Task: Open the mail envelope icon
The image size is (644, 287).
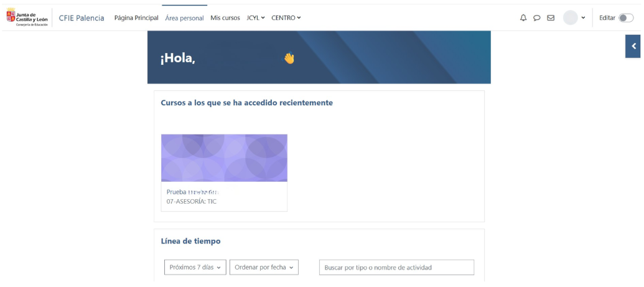Action: [551, 17]
